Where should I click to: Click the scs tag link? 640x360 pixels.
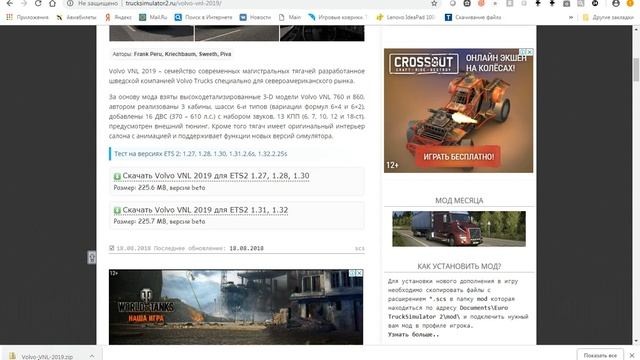(x=360, y=248)
